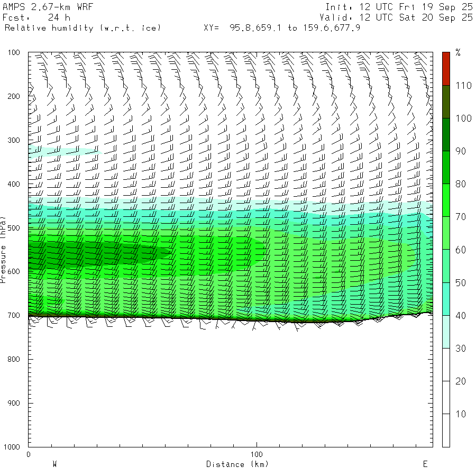Click the 'Init: 12 UTC Fri 19 Sep 25' text
The image size is (476, 476).
tap(399, 7)
